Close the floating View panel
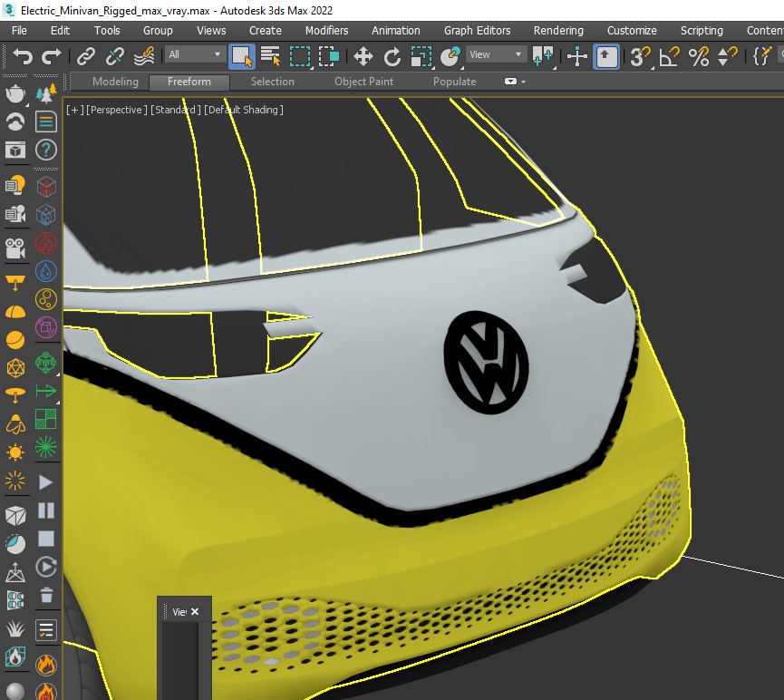Image resolution: width=784 pixels, height=700 pixels. (195, 611)
